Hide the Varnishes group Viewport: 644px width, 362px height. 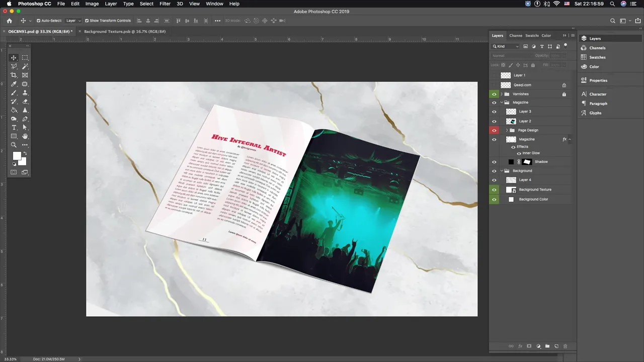click(x=494, y=94)
